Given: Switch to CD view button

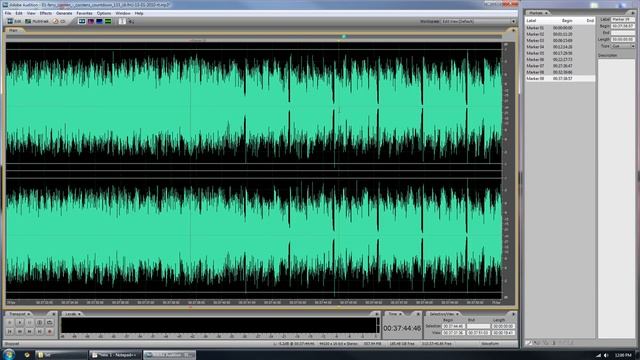Looking at the screenshot, I should coord(58,21).
